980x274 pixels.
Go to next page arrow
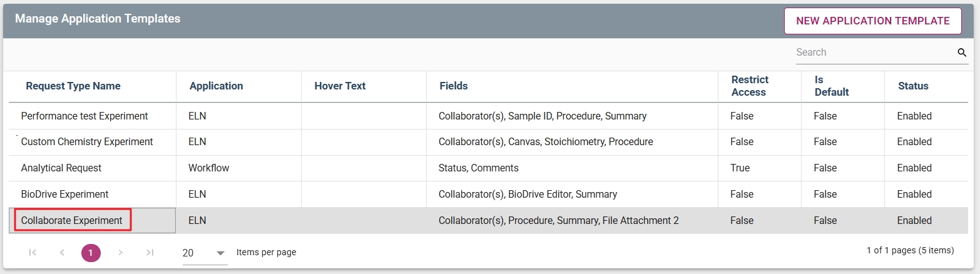[120, 252]
